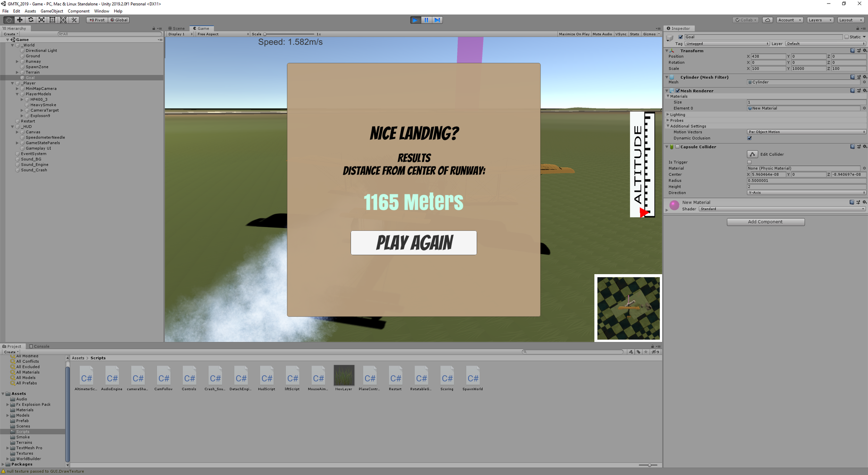Toggle the Capsule Collider enabled checkbox

coord(677,147)
